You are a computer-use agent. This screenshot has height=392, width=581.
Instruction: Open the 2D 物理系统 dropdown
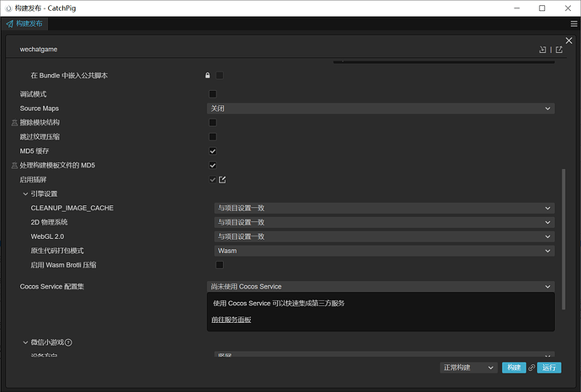384,222
